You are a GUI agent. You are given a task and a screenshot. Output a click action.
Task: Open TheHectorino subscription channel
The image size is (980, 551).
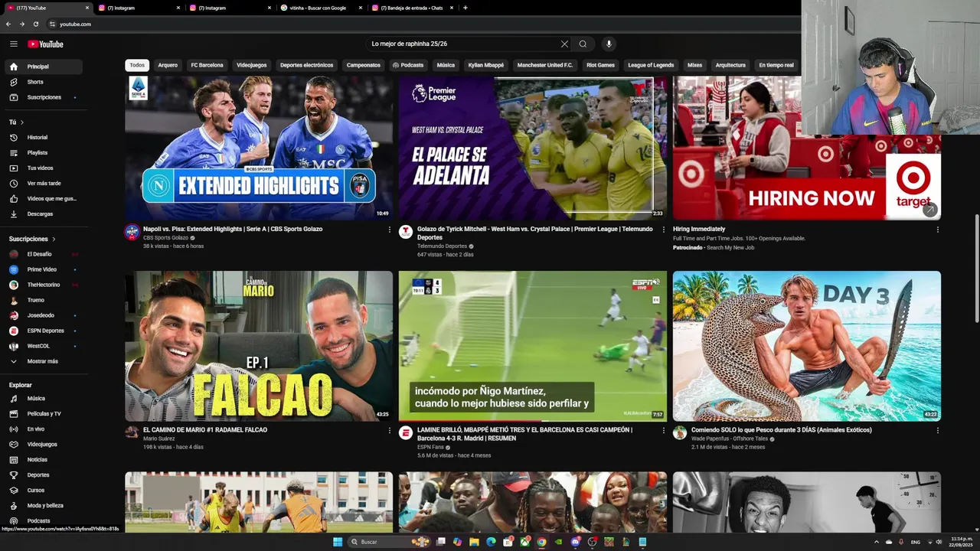click(x=42, y=285)
